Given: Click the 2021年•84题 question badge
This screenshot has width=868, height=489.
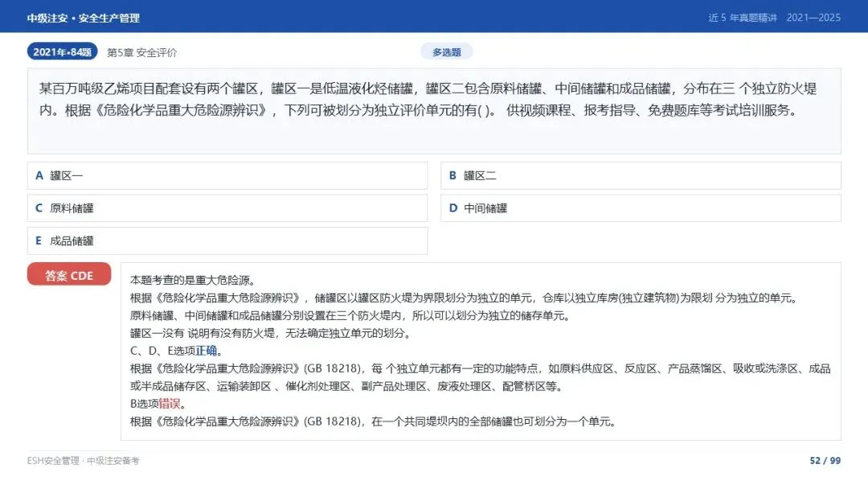Looking at the screenshot, I should [62, 51].
